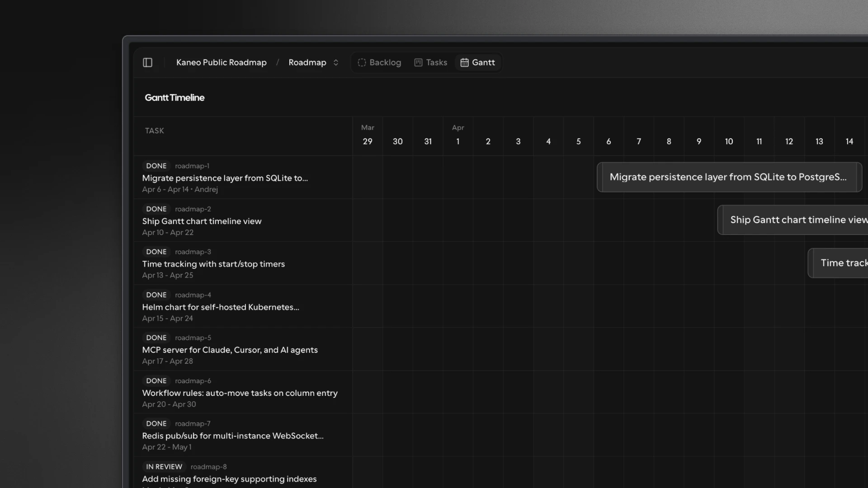Click the Apr 6 - Apr 14 Andrej date line
Image resolution: width=868 pixels, height=488 pixels.
pos(180,189)
